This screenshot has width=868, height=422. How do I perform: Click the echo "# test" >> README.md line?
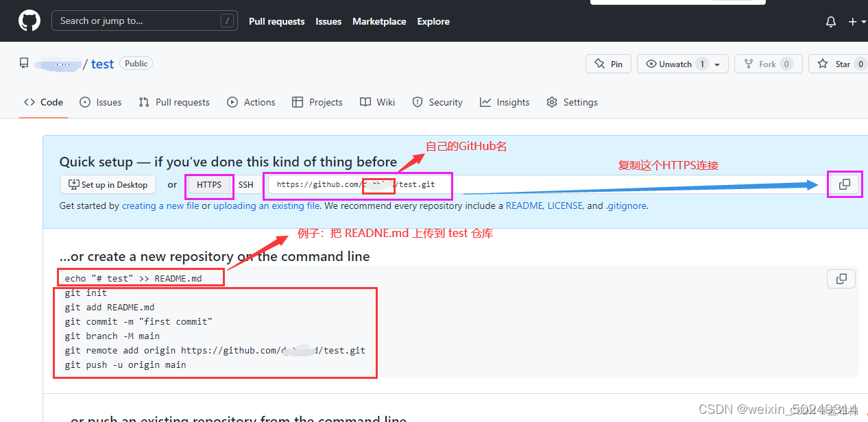133,278
